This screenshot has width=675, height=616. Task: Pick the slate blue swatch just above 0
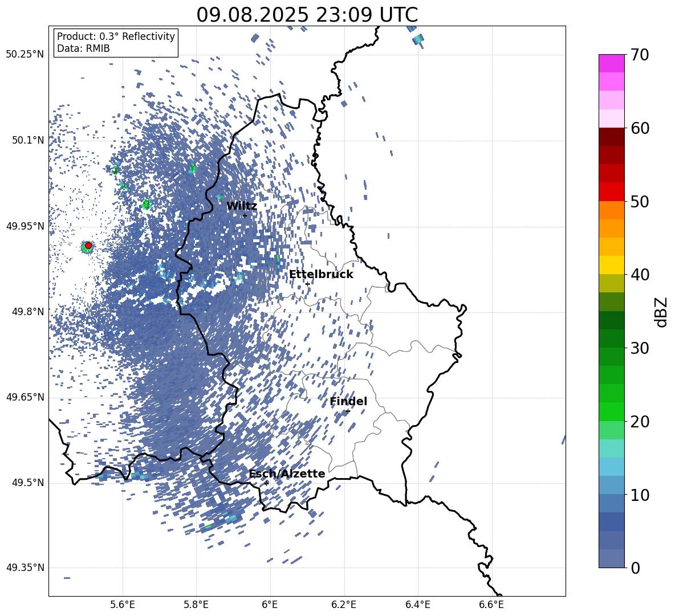click(x=611, y=558)
